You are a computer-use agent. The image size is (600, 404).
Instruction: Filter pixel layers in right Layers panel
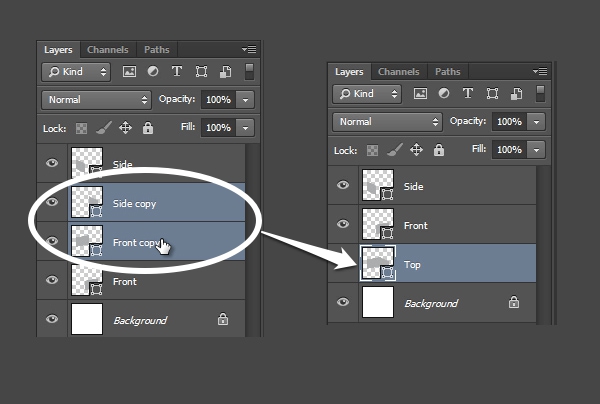420,93
